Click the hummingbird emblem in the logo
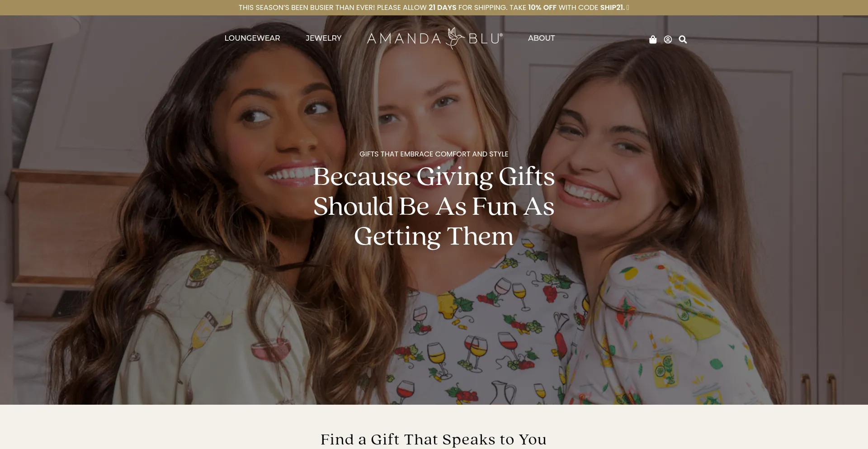Viewport: 868px width, 449px height. pos(455,38)
